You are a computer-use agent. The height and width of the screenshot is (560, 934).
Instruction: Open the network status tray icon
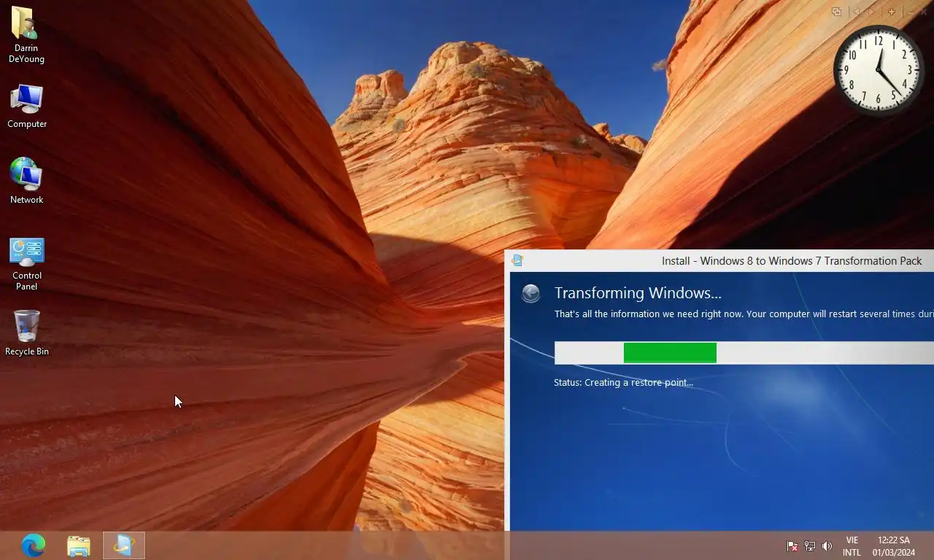click(x=809, y=546)
